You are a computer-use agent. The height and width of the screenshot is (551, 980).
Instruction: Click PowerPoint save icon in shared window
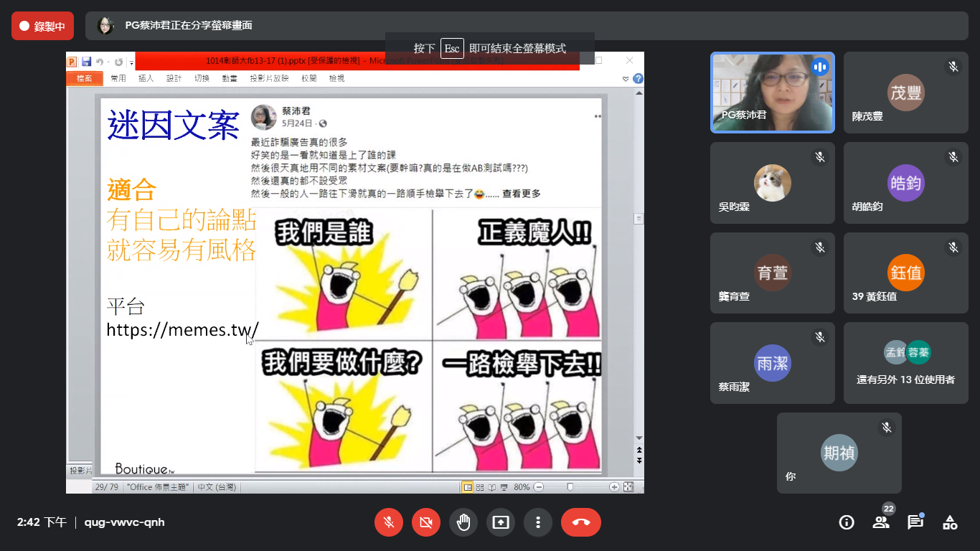point(86,62)
